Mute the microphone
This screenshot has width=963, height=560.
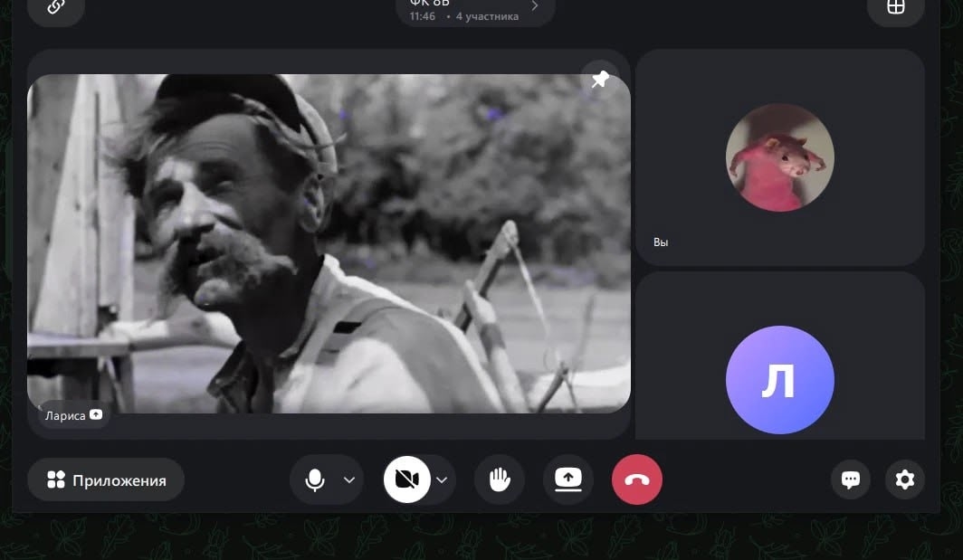click(x=315, y=479)
